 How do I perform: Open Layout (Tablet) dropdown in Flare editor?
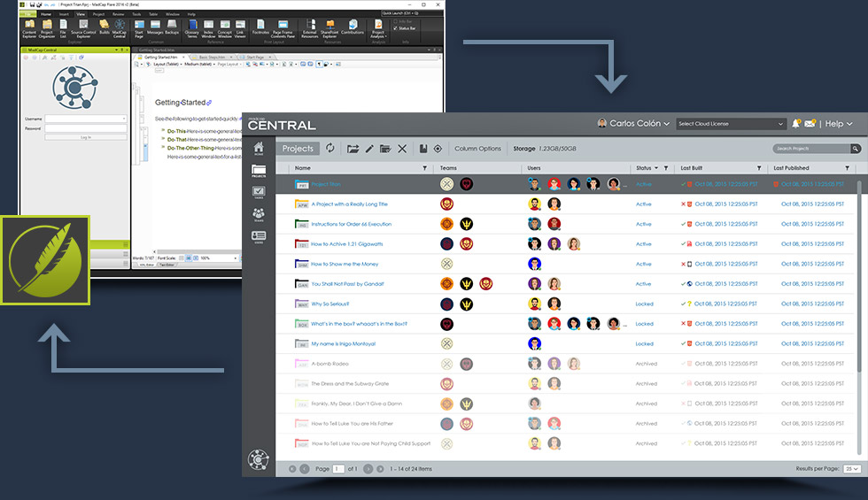coord(166,64)
